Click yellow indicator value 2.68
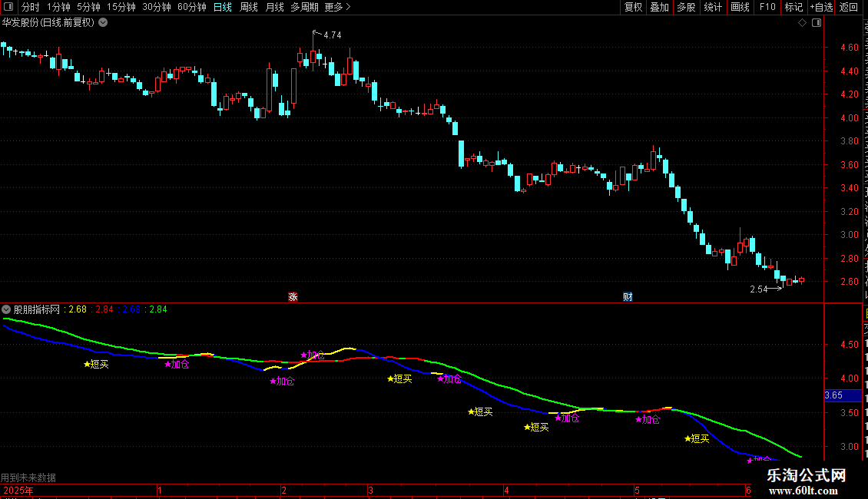The height and width of the screenshot is (499, 868). coord(78,309)
